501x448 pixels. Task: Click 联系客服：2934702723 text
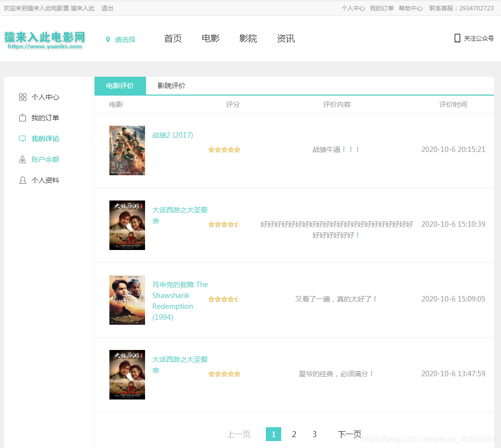pyautogui.click(x=461, y=8)
